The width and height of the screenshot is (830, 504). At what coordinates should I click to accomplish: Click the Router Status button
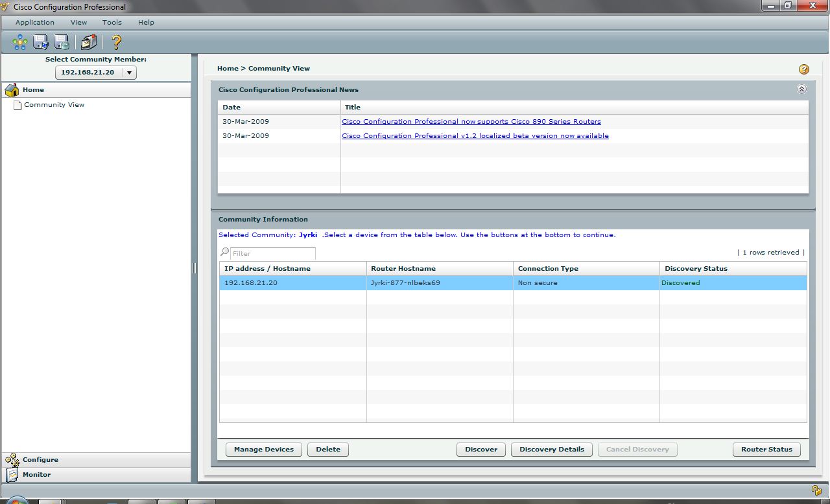pyautogui.click(x=767, y=450)
